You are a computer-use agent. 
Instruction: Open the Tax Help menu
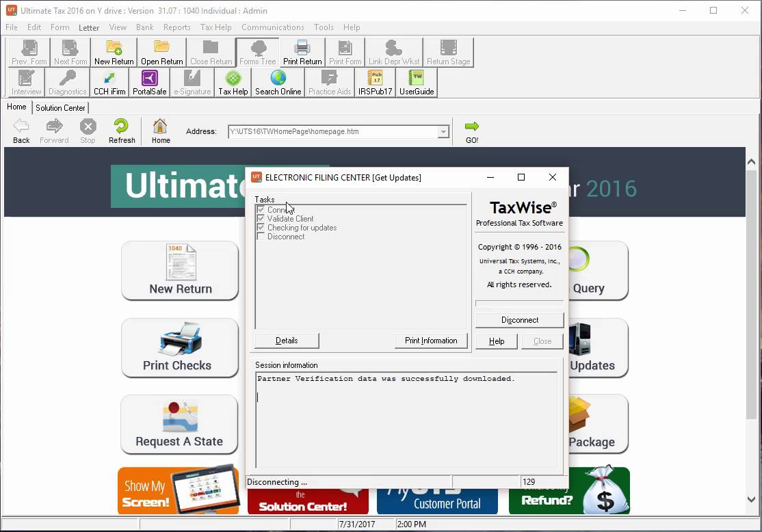215,27
